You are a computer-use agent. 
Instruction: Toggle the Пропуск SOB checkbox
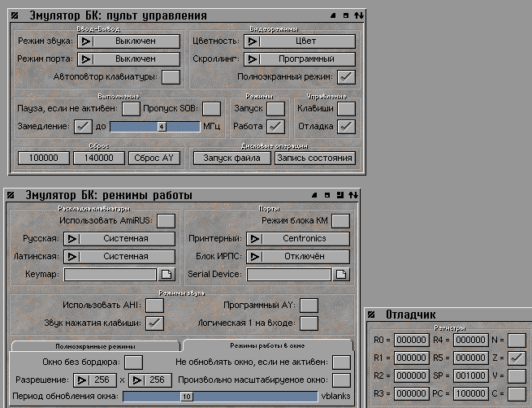click(211, 109)
